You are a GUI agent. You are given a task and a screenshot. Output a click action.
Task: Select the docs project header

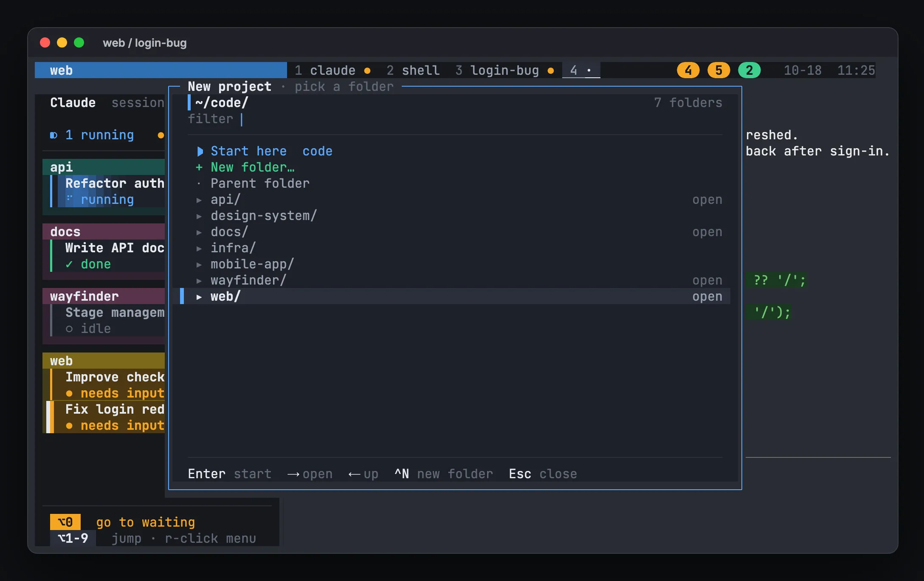(x=104, y=231)
